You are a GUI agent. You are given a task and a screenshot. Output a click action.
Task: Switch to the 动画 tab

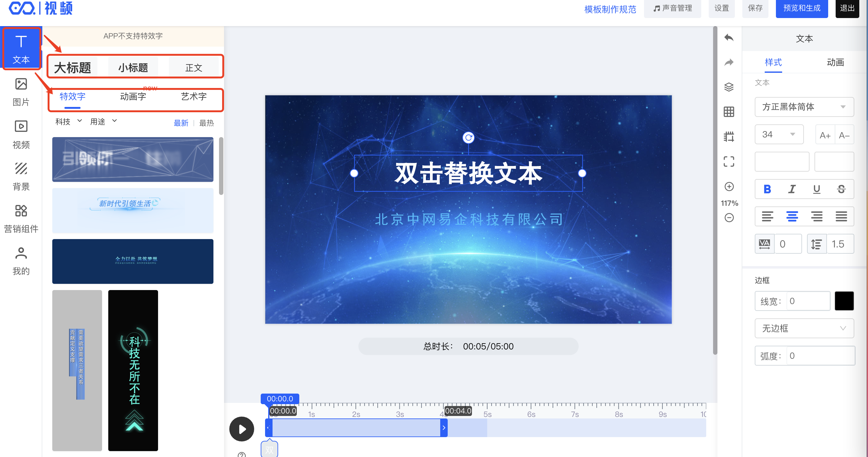pos(835,62)
